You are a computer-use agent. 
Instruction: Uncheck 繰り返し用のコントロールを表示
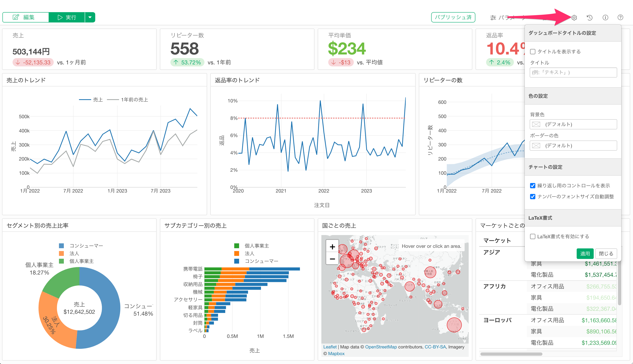click(x=533, y=185)
